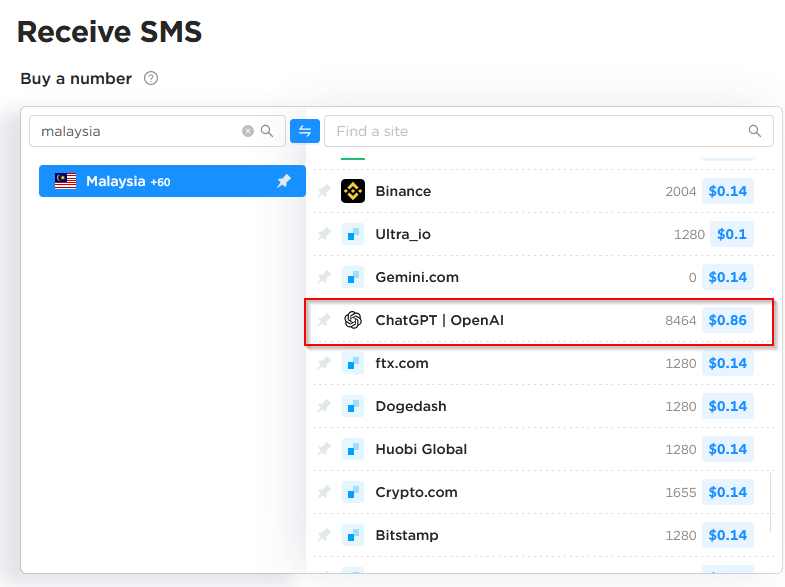Click the Bitstamp $0.14 price button
The height and width of the screenshot is (587, 785).
pos(727,535)
